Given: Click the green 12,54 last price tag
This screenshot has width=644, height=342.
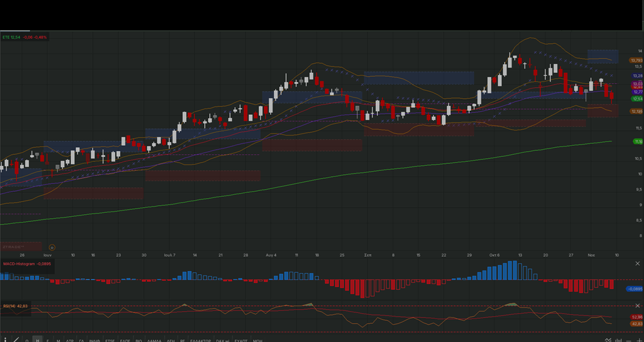Looking at the screenshot, I should [638, 99].
